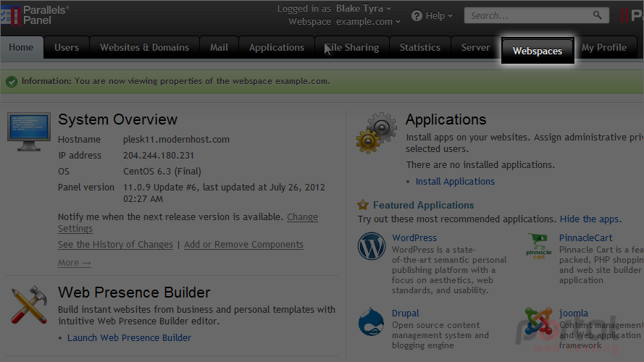Click Add or Remove Components link
Image resolution: width=644 pixels, height=362 pixels.
click(243, 244)
